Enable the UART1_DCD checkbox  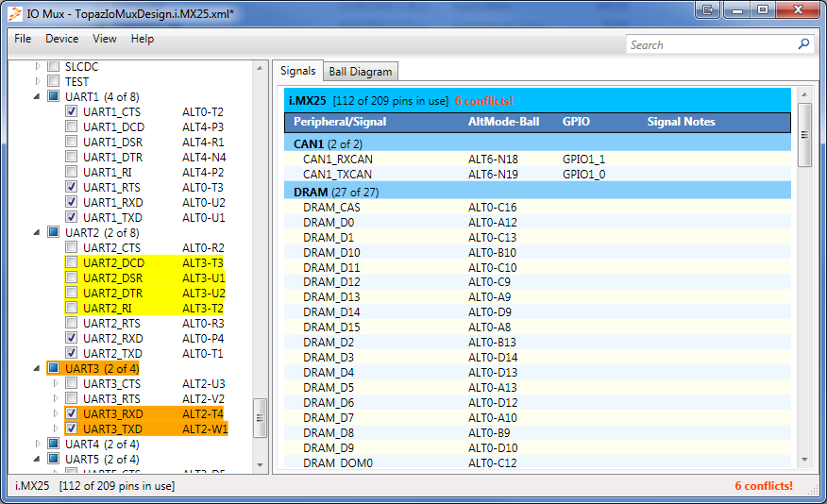click(71, 126)
